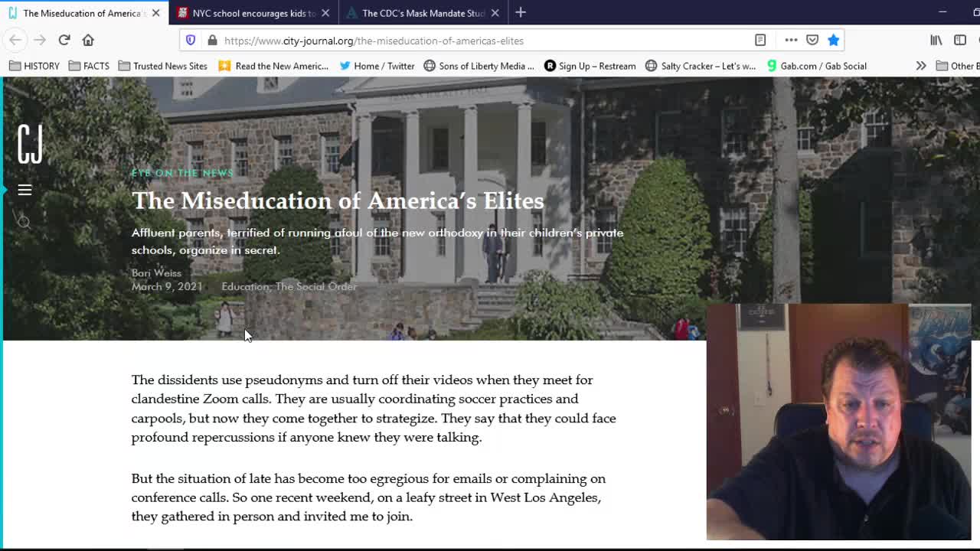Click the tracking protection shield icon
This screenshot has width=980, height=551.
tap(191, 41)
